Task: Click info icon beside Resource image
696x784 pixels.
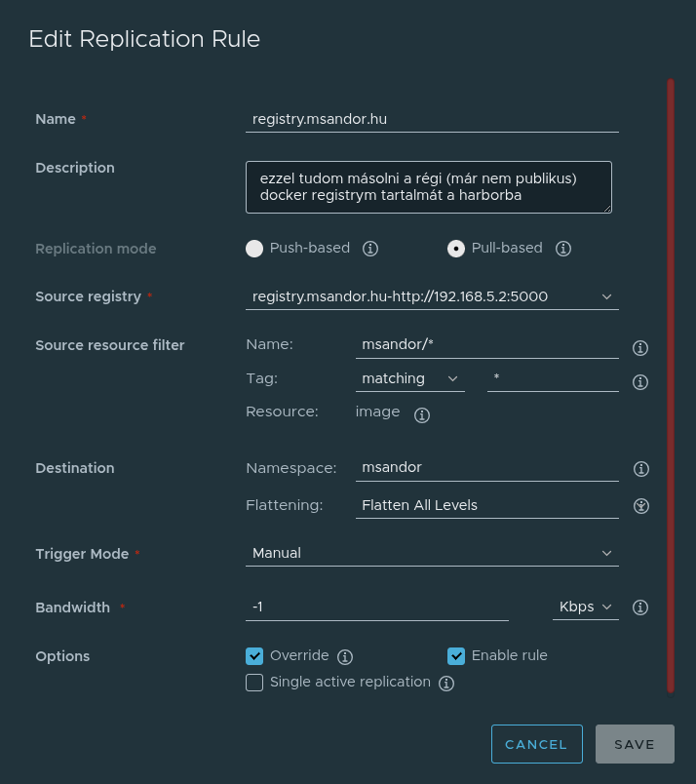Action: [x=422, y=415]
